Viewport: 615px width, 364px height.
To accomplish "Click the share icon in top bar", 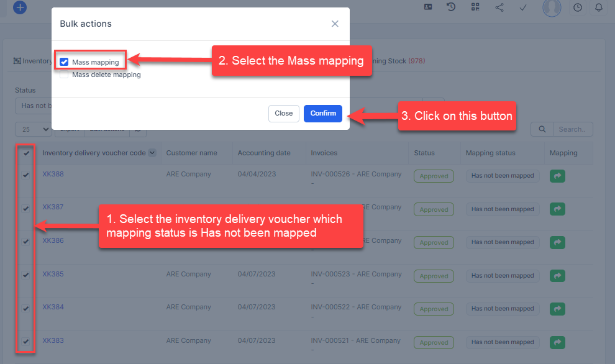I will point(499,7).
